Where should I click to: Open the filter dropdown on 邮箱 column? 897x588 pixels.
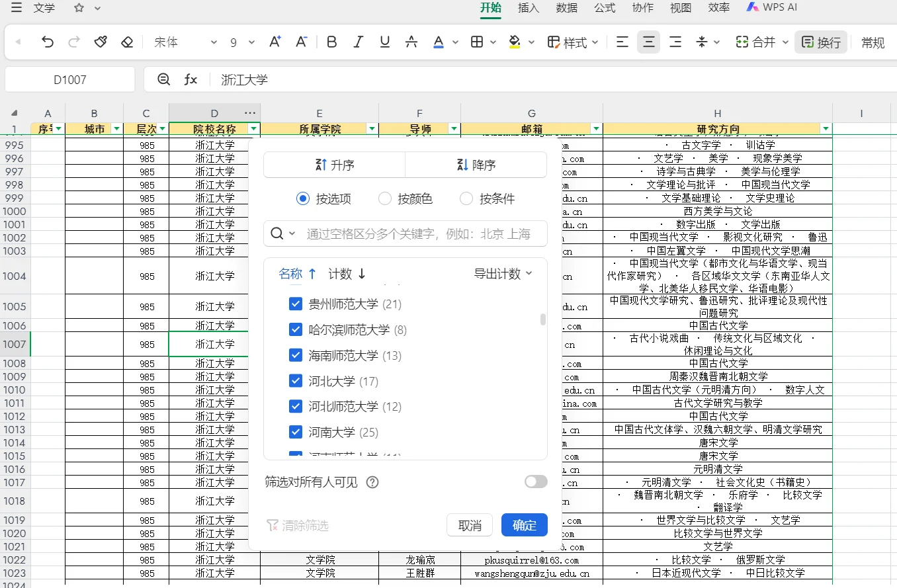coord(597,129)
